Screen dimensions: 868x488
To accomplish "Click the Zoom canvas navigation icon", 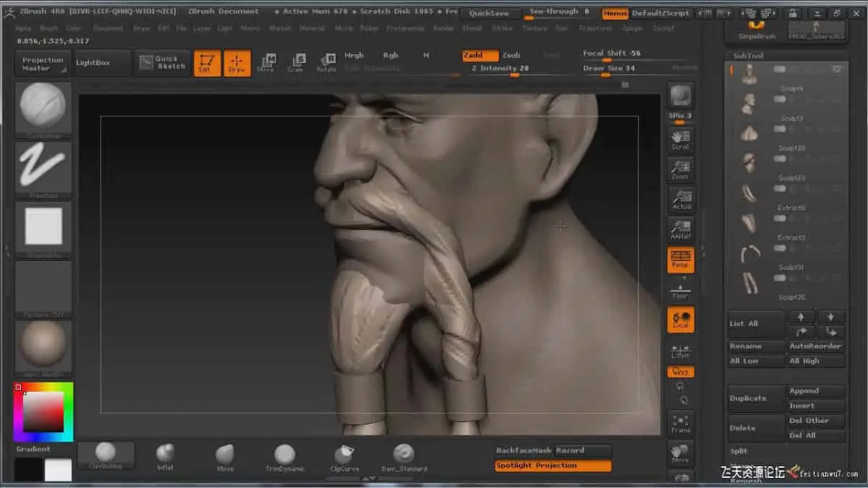I will click(680, 169).
